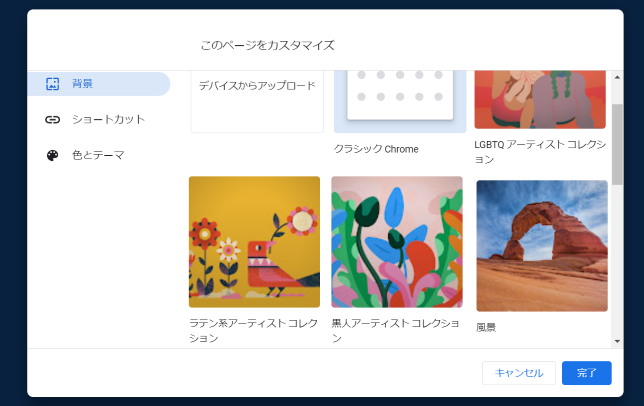
Task: Click the color palette icon
Action: (53, 156)
